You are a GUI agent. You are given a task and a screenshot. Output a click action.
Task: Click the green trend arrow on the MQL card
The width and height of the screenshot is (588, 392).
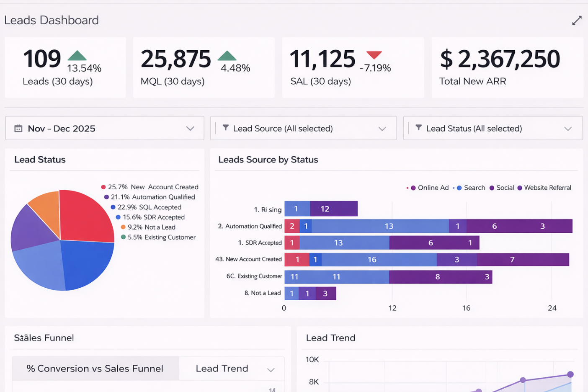pos(227,55)
